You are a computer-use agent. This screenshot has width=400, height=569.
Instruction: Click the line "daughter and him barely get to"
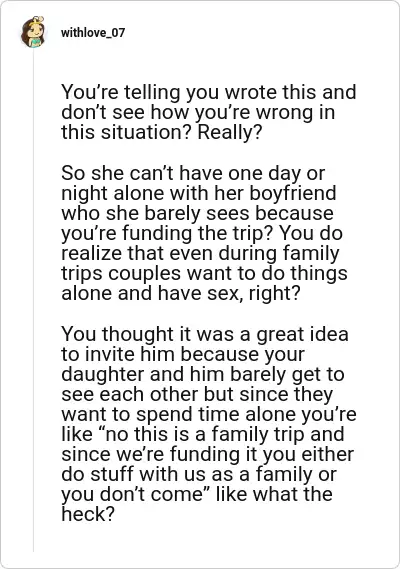(x=203, y=374)
